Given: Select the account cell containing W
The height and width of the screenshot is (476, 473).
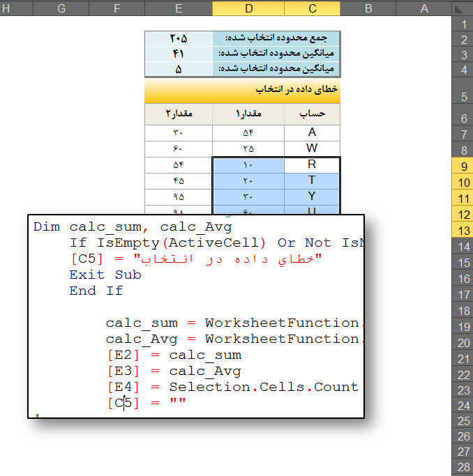Looking at the screenshot, I should 312,149.
